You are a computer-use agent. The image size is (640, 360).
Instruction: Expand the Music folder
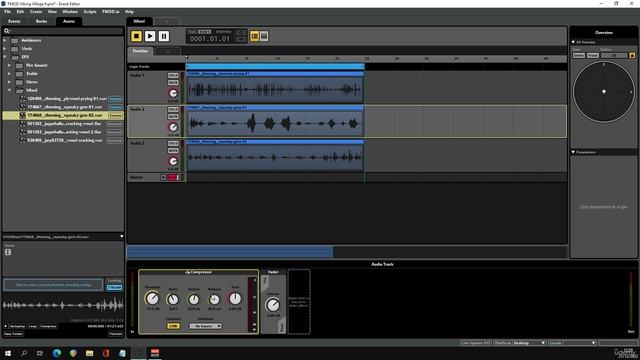[x=5, y=49]
